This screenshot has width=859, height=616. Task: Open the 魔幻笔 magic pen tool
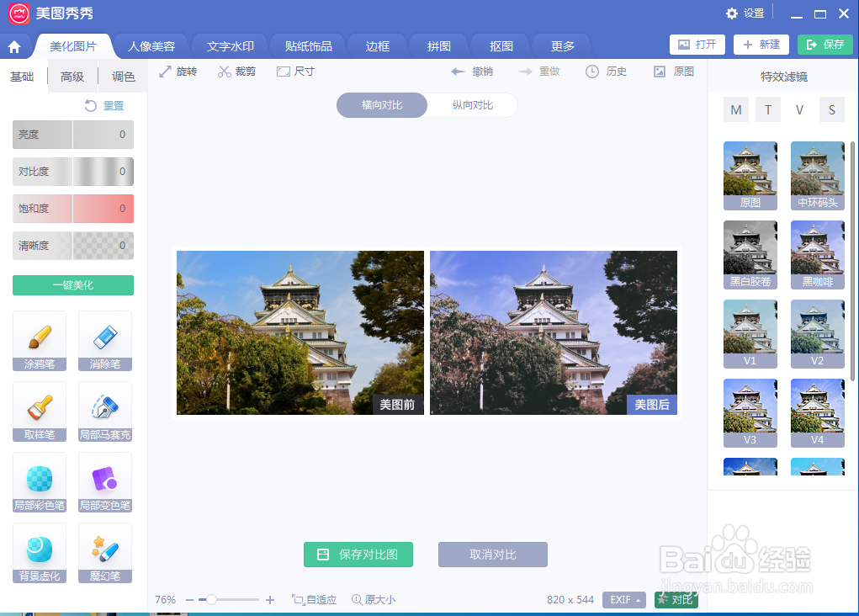tap(104, 553)
